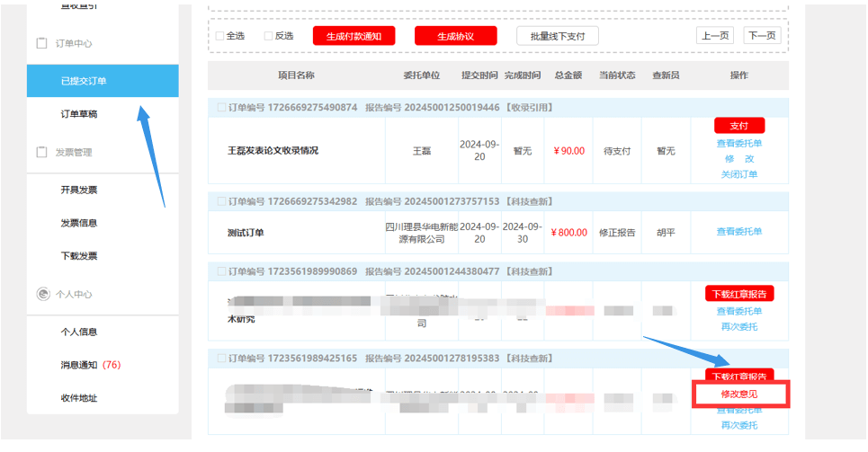This screenshot has height=452, width=868.
Task: Click the 发票管理 icon in sidebar
Action: [41, 152]
